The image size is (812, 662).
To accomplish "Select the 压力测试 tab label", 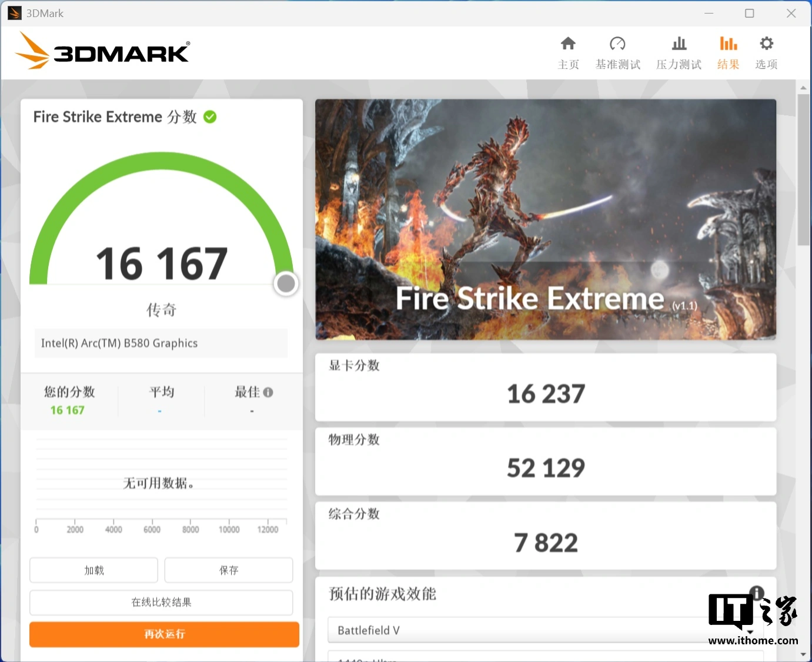I will pyautogui.click(x=679, y=64).
